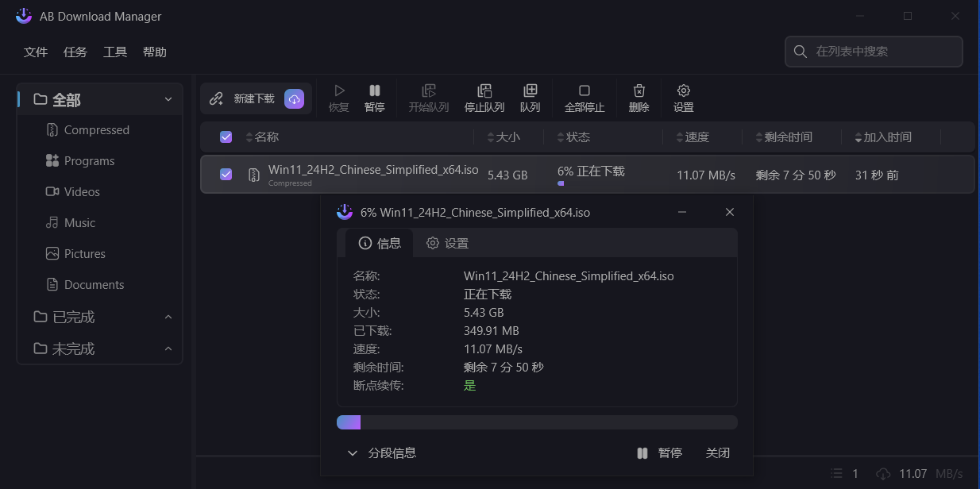Click the 31 秒 前 time cell
The height and width of the screenshot is (489, 980).
point(877,175)
